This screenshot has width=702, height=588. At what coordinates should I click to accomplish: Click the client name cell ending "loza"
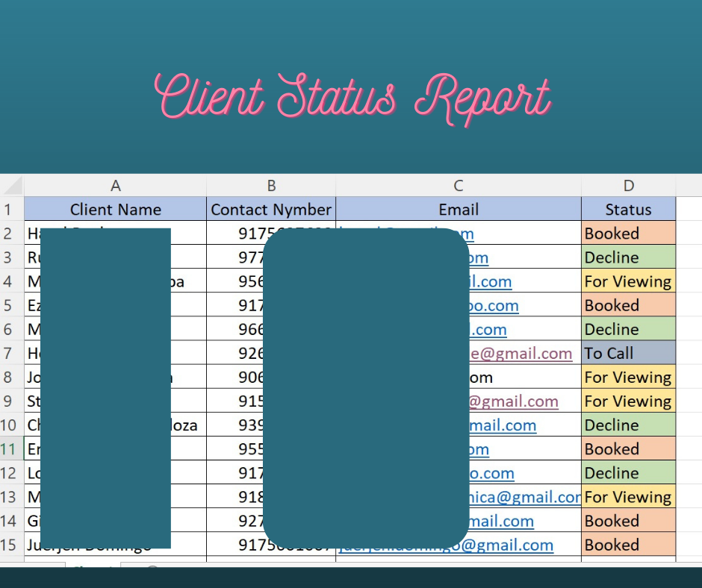point(116,425)
